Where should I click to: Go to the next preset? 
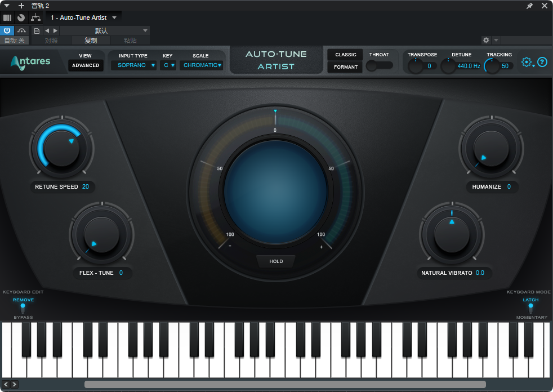[x=55, y=31]
